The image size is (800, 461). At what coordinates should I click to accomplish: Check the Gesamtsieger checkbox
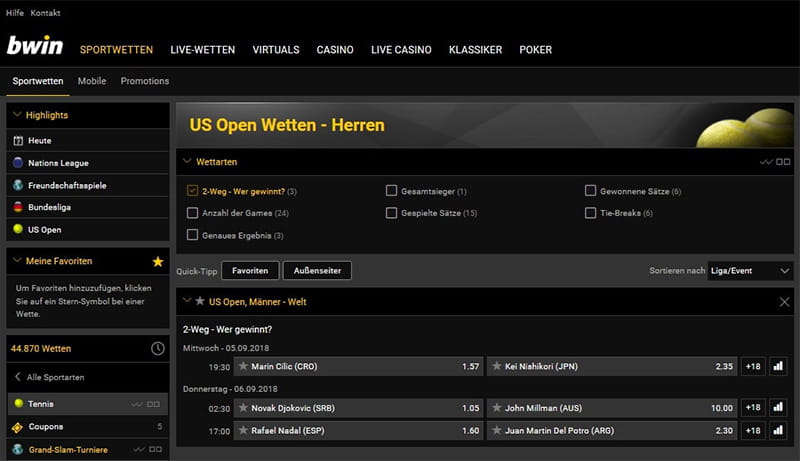tap(391, 191)
